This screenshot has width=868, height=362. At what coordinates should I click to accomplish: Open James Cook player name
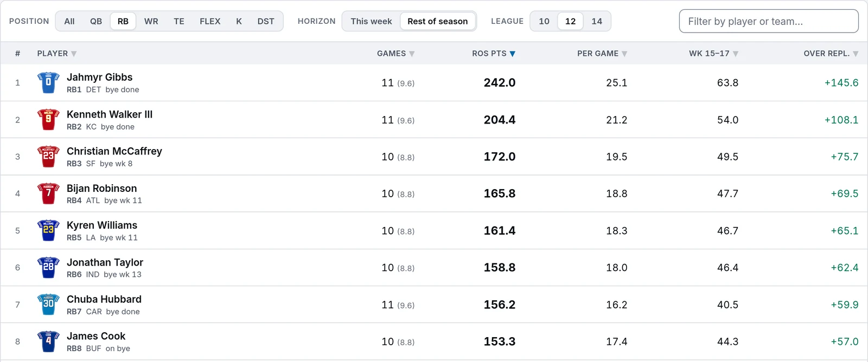click(x=96, y=336)
